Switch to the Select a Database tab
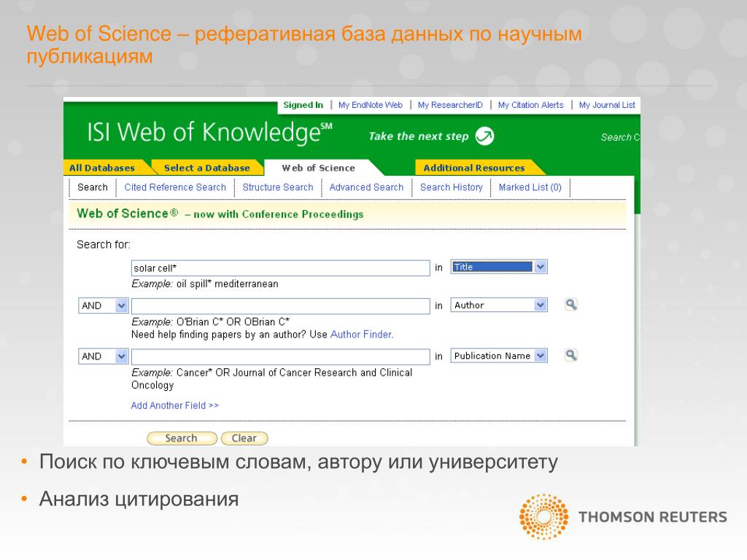Screen dimensions: 747x560 coord(206,168)
